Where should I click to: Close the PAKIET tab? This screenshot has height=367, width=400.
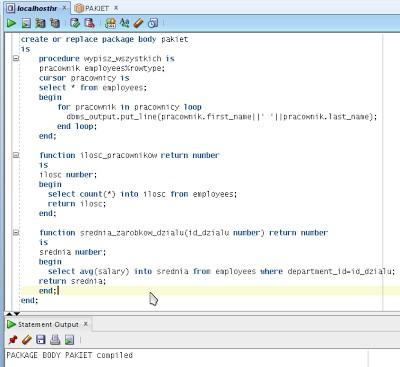(116, 7)
